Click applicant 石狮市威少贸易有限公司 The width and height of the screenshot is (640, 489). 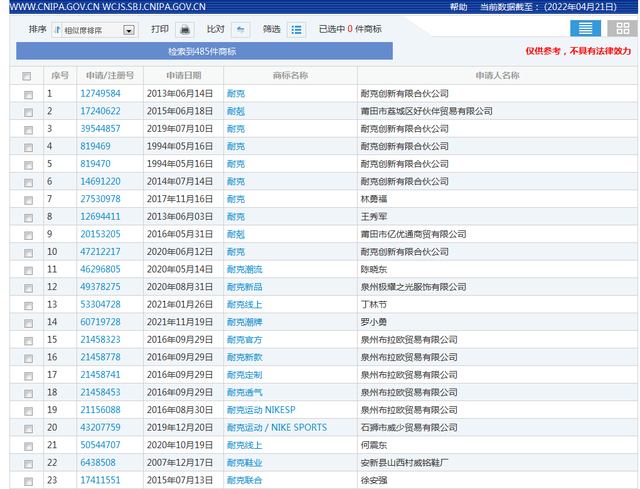[409, 427]
